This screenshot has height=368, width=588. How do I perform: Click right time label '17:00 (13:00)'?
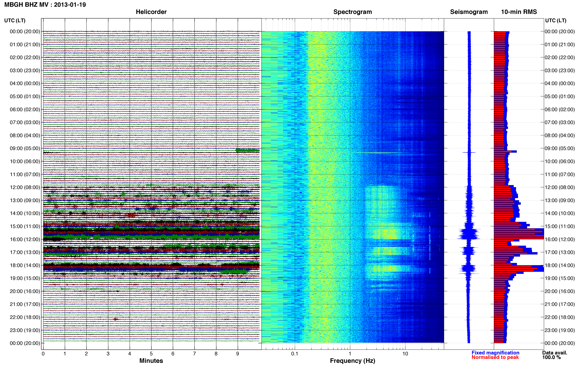pyautogui.click(x=560, y=252)
